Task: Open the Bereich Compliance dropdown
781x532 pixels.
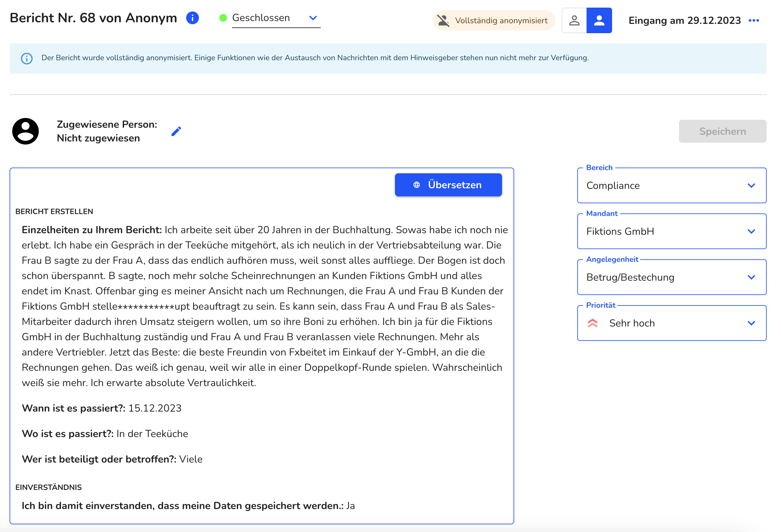Action: coord(671,185)
